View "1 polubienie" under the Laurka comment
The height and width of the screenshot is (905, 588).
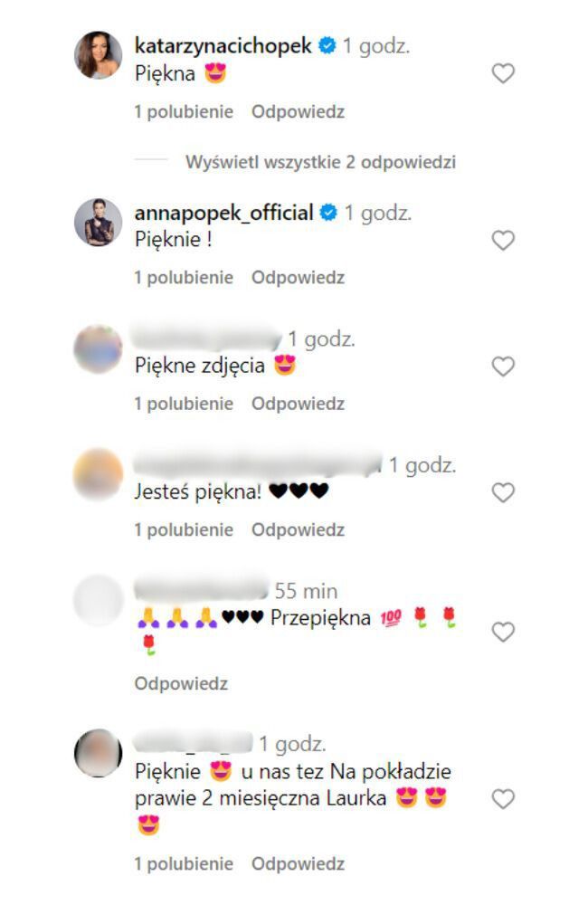tap(184, 864)
